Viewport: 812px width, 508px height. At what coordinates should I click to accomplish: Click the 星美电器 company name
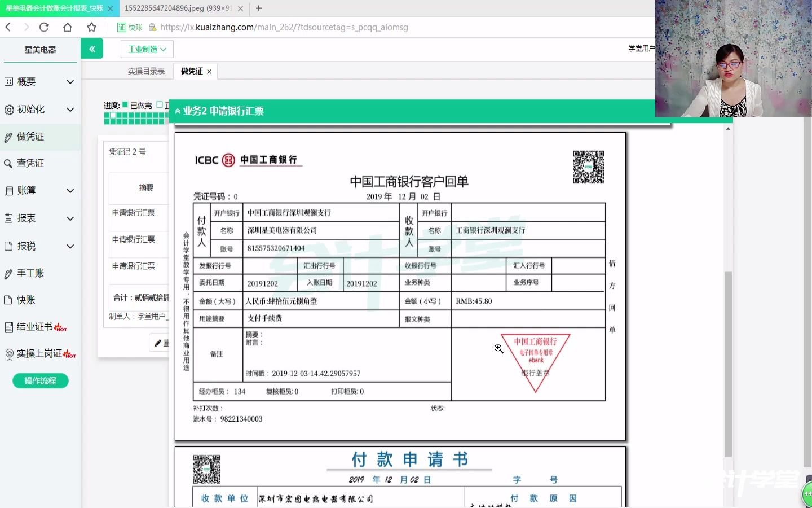(x=40, y=50)
